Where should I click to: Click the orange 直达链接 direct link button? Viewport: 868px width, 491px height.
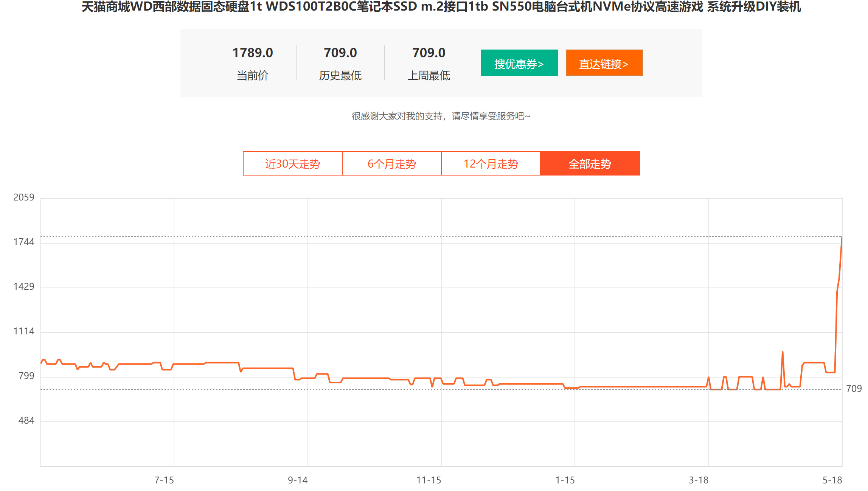(604, 63)
